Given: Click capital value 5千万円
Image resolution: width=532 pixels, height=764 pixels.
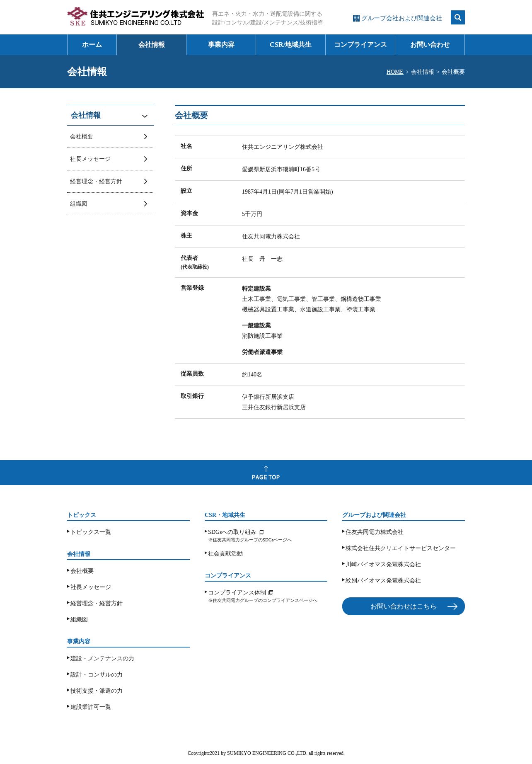Looking at the screenshot, I should 252,214.
